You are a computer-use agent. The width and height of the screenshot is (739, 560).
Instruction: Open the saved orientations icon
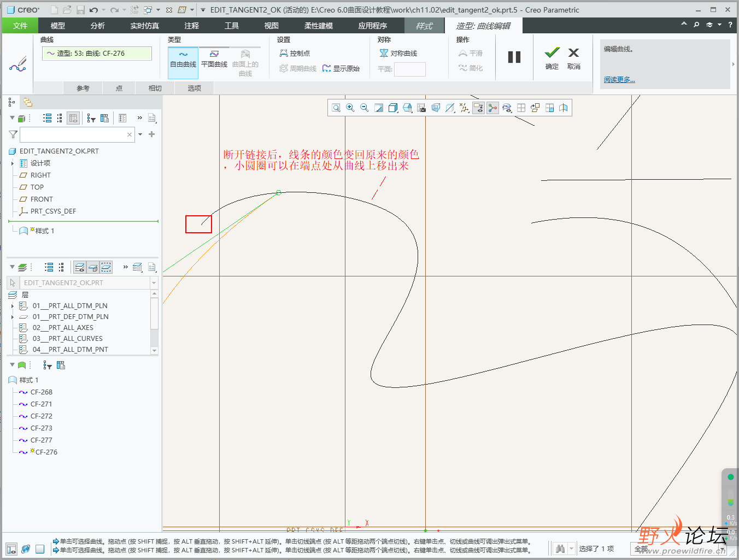[x=407, y=108]
